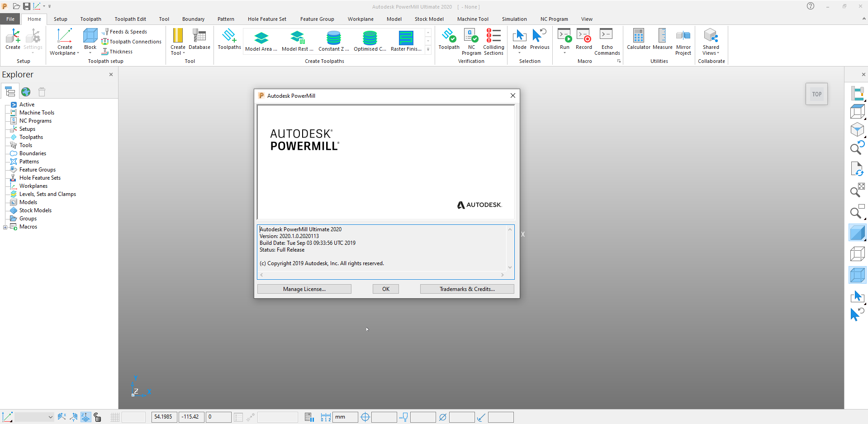Select Model Area Clearance toolpath
This screenshot has width=868, height=424.
point(261,41)
